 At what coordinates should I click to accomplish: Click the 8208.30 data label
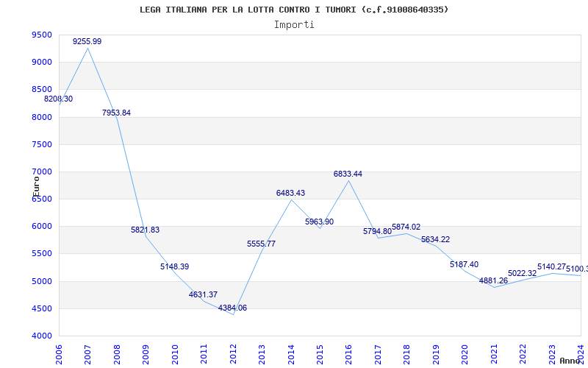(59, 99)
